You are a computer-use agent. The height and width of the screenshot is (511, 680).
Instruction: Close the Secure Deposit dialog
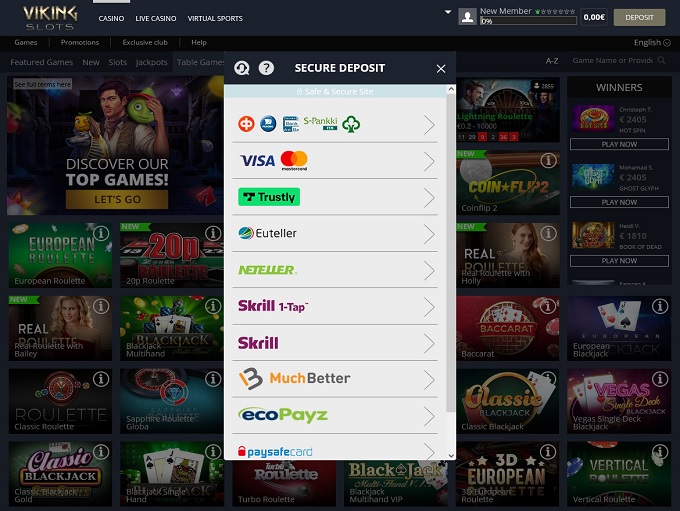click(x=441, y=68)
